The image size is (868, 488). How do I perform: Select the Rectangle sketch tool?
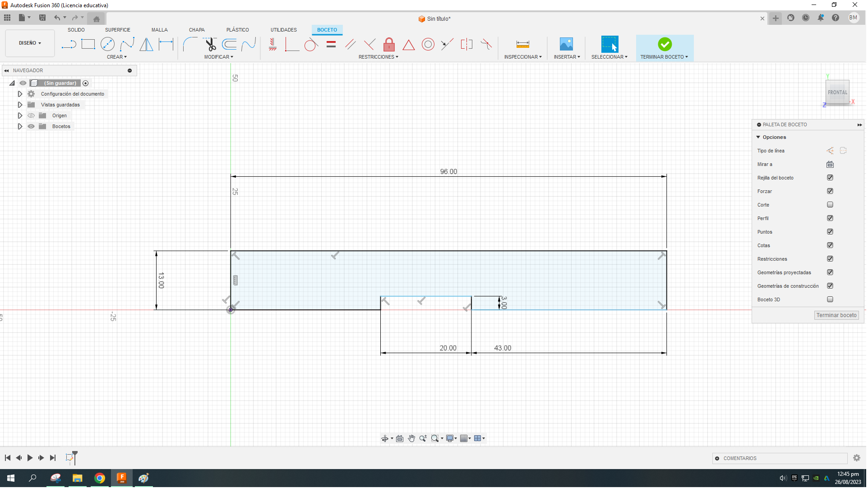click(88, 44)
